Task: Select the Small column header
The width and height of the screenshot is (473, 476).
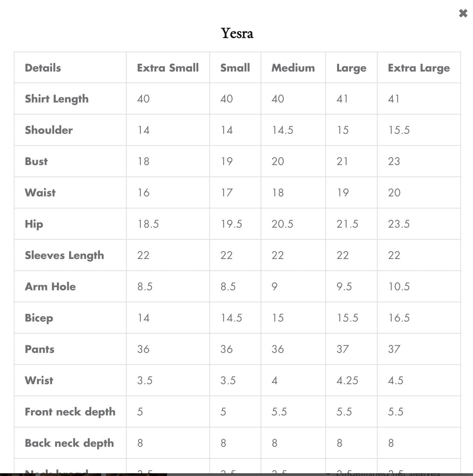Action: tap(235, 68)
